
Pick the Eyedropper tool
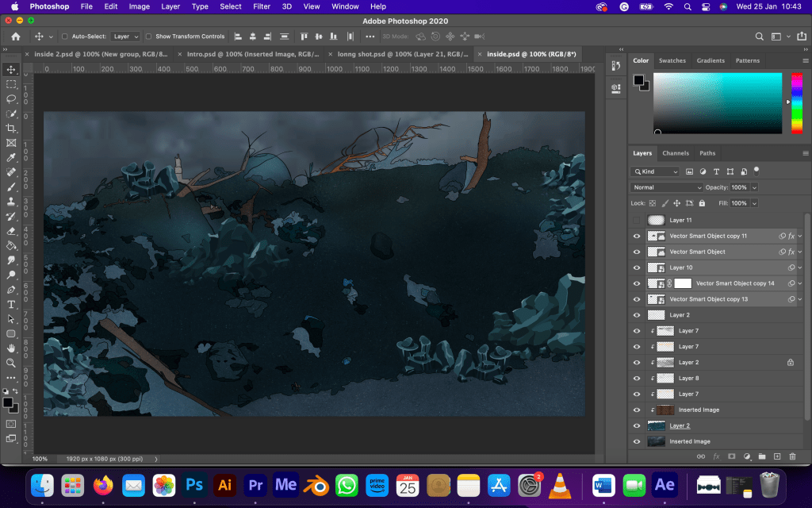point(11,158)
